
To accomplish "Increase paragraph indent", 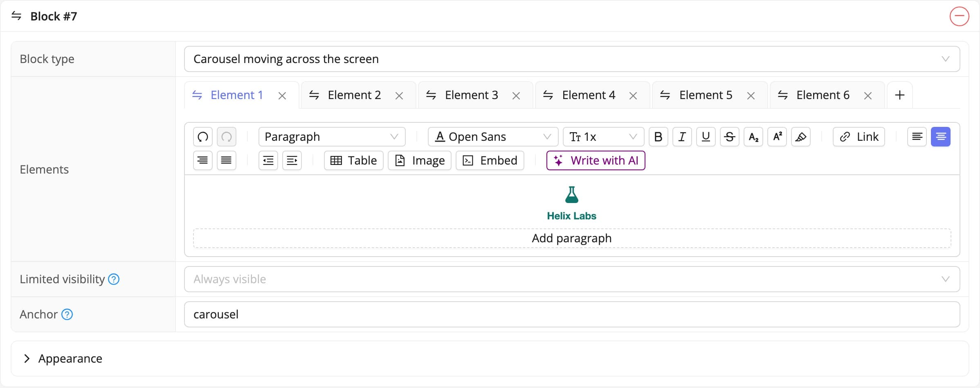I will pos(292,160).
